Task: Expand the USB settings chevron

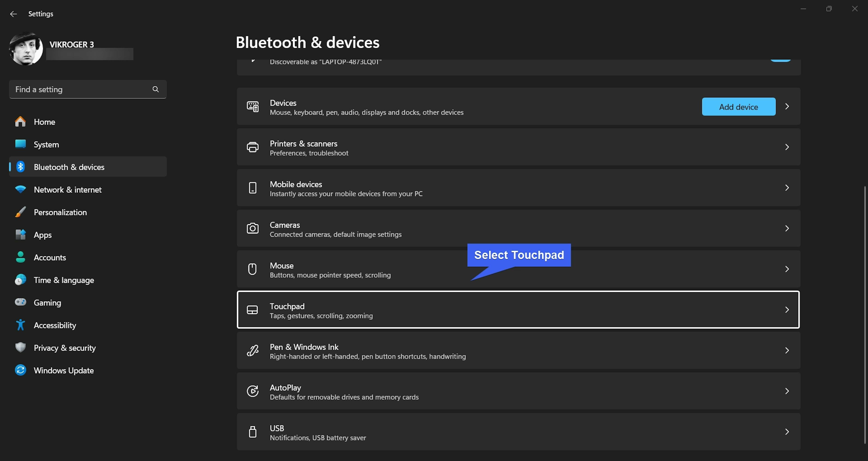Action: [787, 432]
